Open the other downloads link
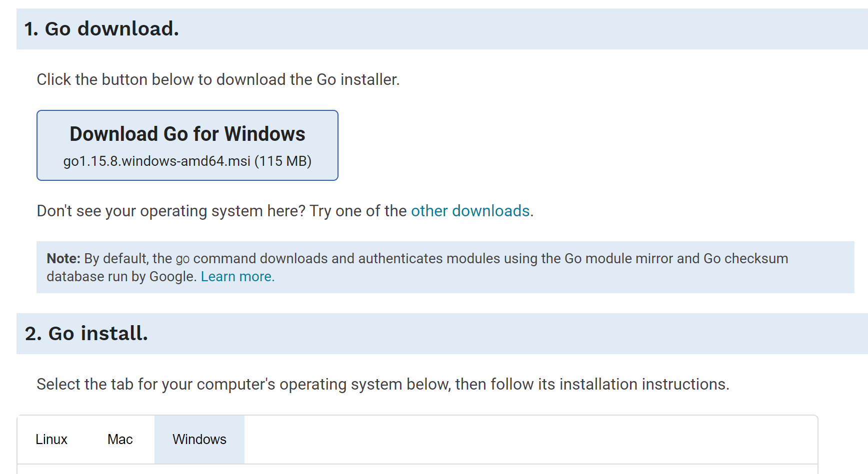The width and height of the screenshot is (868, 474). [x=470, y=211]
